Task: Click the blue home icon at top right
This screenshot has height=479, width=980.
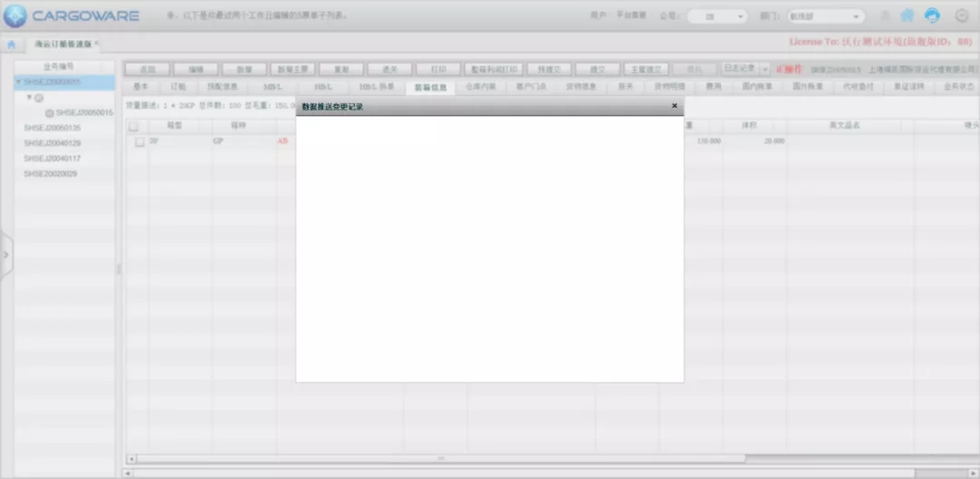Action: click(x=906, y=16)
